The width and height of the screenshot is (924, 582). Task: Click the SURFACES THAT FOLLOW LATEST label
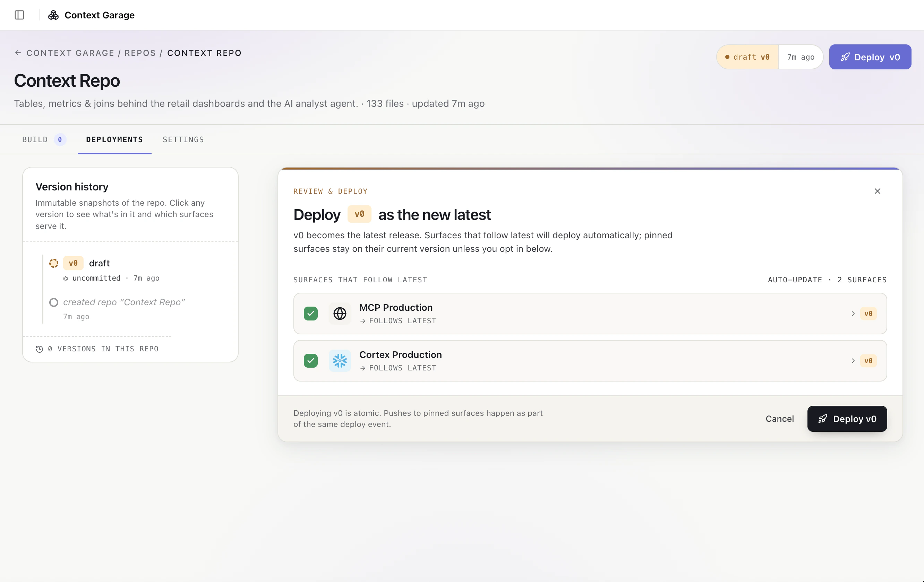[x=360, y=280]
